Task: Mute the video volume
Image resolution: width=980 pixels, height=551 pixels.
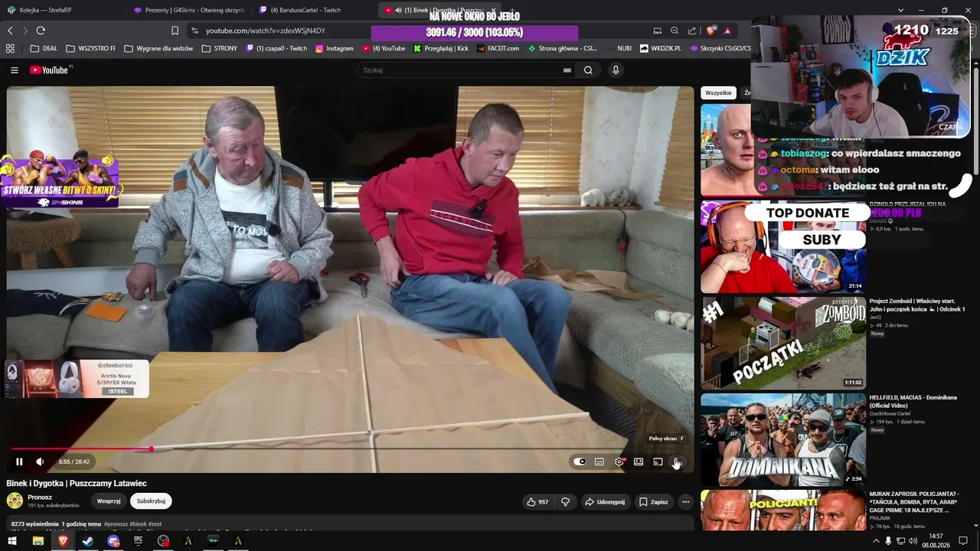Action: (40, 461)
